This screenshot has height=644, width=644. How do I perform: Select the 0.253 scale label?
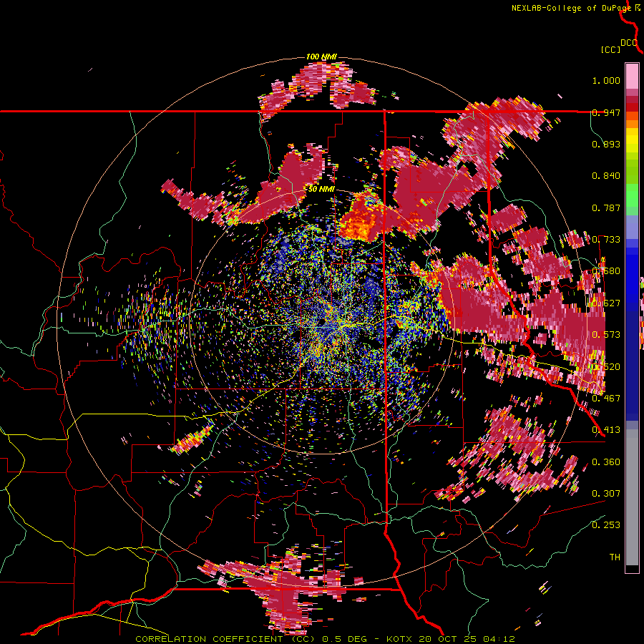click(x=606, y=525)
